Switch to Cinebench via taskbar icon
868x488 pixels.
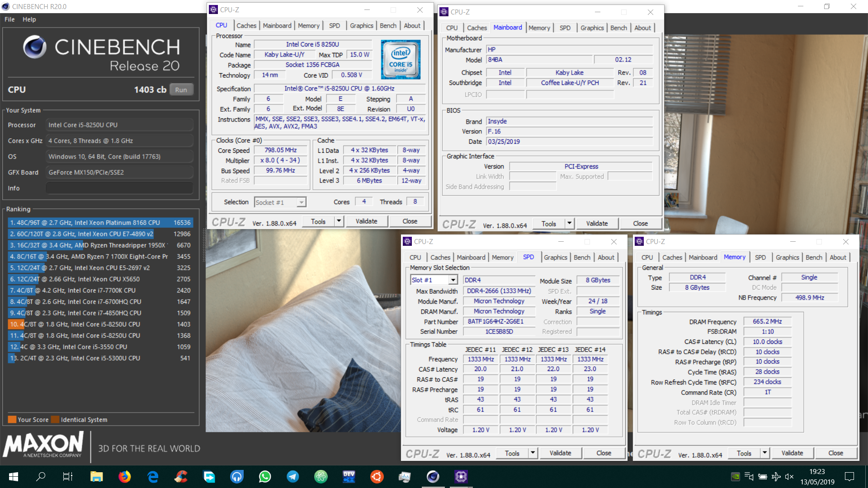click(433, 477)
